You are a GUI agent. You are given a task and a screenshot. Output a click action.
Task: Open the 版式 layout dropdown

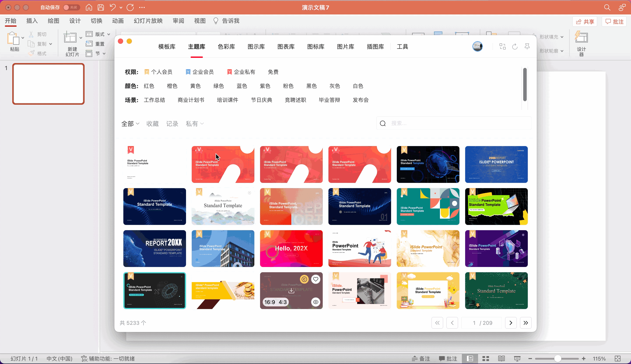tap(99, 34)
